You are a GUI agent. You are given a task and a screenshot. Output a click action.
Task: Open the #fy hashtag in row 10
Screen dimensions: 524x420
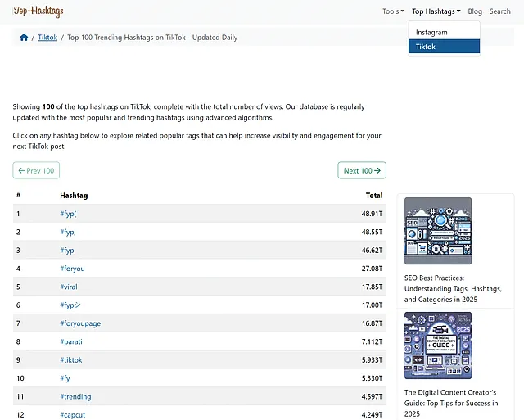pyautogui.click(x=65, y=378)
